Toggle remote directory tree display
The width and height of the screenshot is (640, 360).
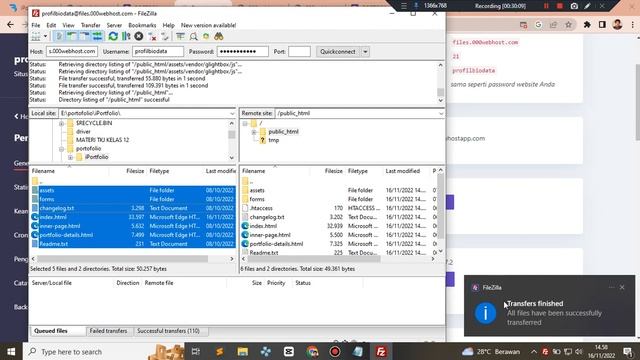coord(84,36)
